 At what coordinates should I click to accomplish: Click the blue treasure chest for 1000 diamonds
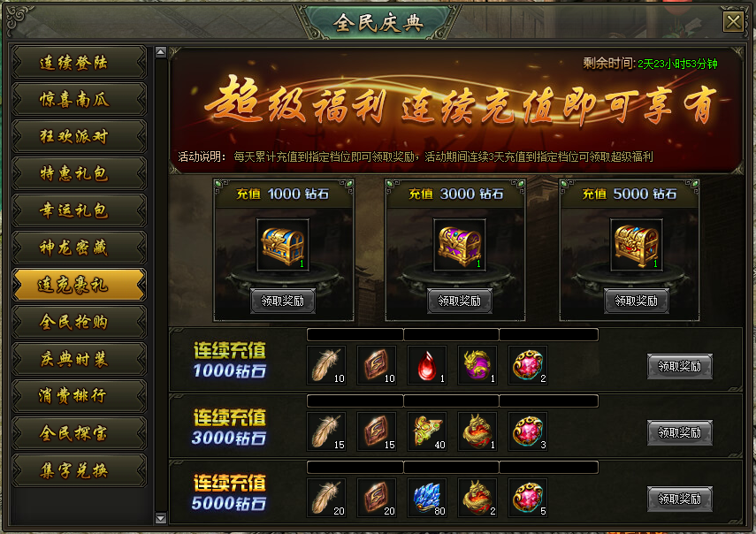(283, 244)
